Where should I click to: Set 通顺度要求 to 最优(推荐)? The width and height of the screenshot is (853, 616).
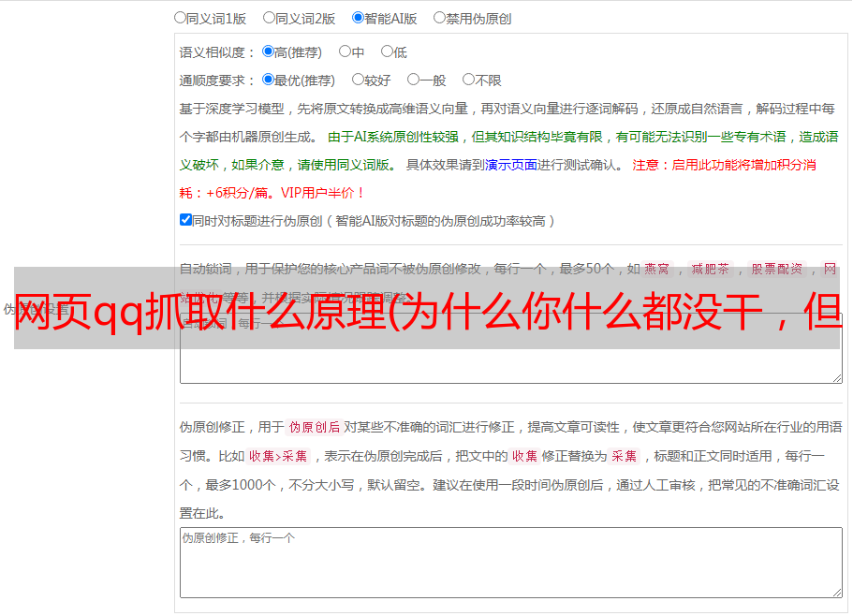tap(268, 80)
